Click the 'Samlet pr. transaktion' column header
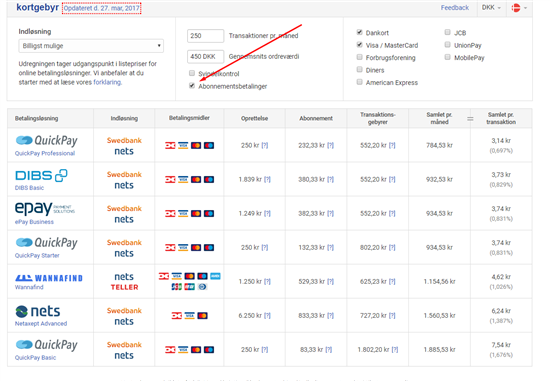This screenshot has width=550, height=381. point(501,118)
